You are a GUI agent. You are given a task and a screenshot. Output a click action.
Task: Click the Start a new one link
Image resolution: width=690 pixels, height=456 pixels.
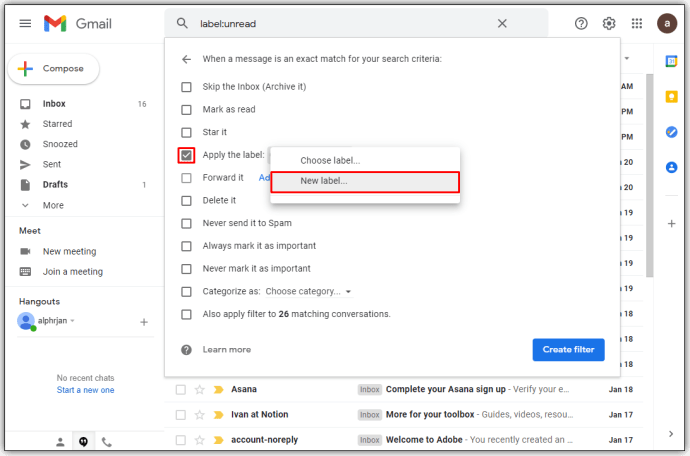tap(85, 390)
